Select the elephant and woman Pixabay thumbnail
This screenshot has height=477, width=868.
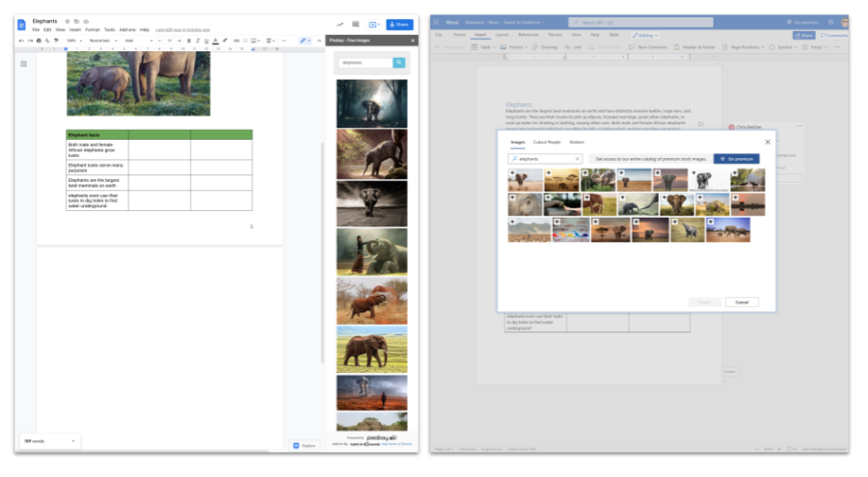pyautogui.click(x=372, y=252)
